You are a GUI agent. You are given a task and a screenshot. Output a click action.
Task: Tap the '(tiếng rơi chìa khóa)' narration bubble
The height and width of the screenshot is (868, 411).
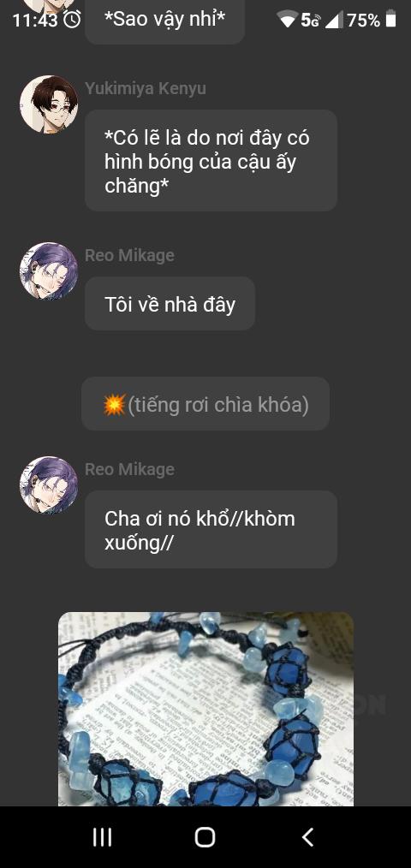pos(205,404)
